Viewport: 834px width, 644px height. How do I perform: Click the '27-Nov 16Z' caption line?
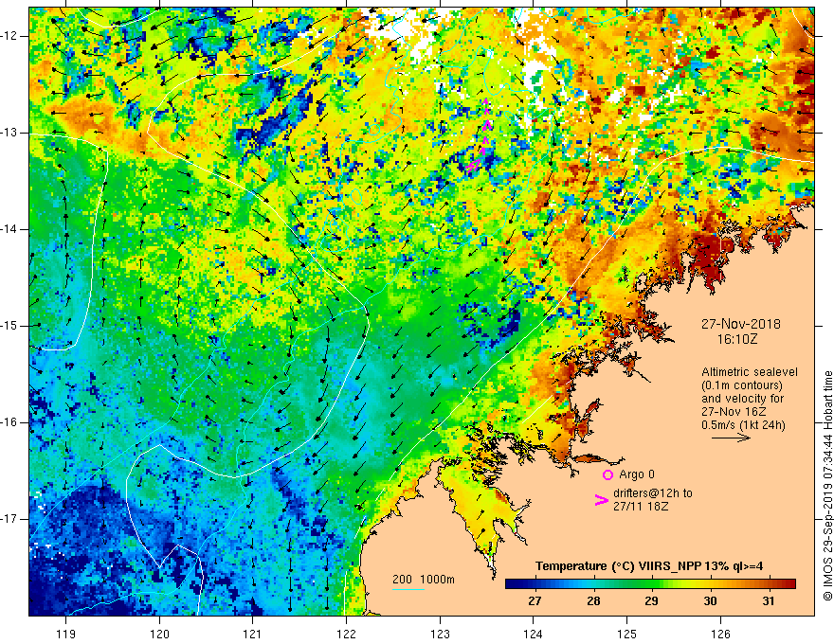point(732,412)
